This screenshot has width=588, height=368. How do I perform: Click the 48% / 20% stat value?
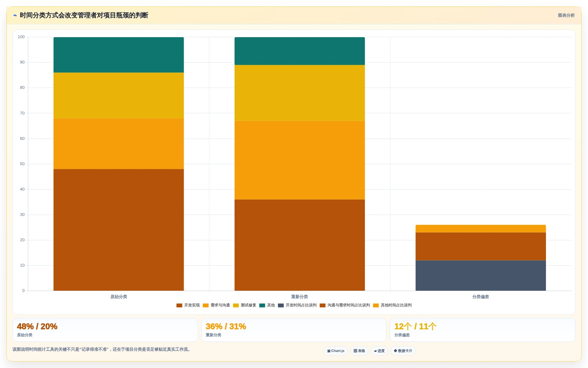(x=37, y=327)
